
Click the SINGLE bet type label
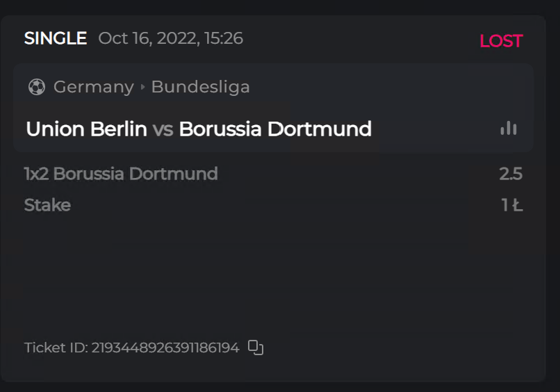click(56, 38)
